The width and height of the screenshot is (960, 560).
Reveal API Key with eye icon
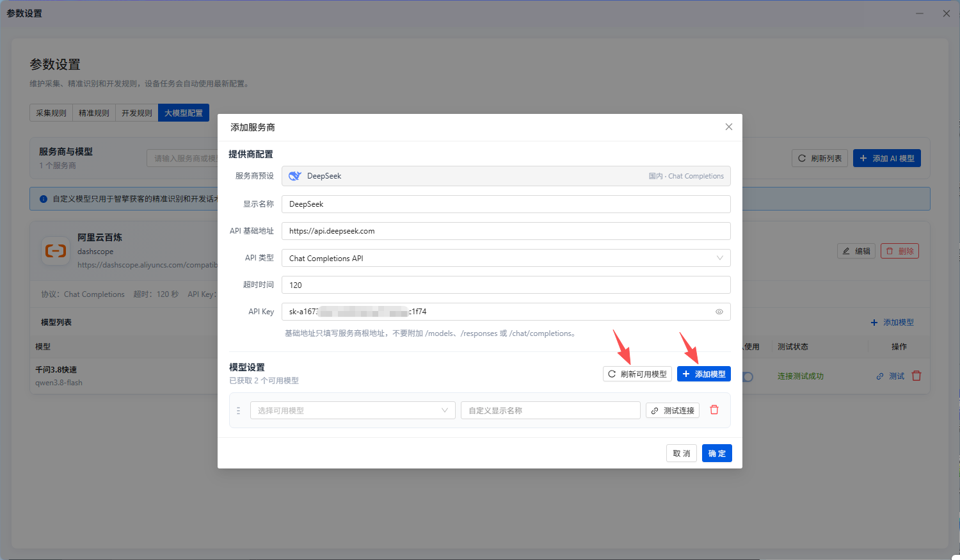pyautogui.click(x=719, y=312)
